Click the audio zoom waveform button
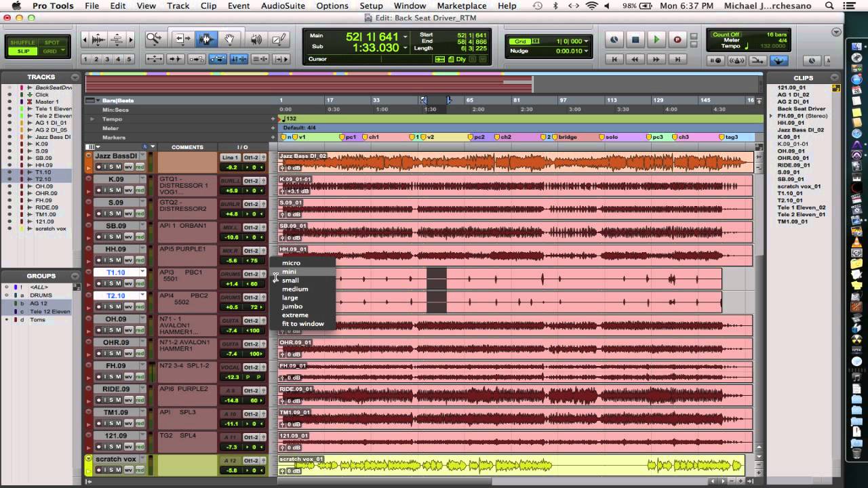Screen dimensions: 868x488 (98, 39)
